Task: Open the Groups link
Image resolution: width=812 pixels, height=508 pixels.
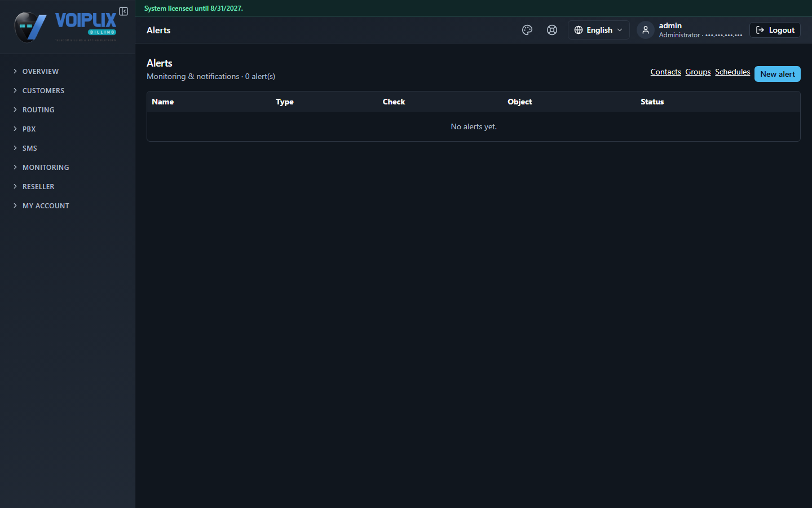Action: click(698, 72)
